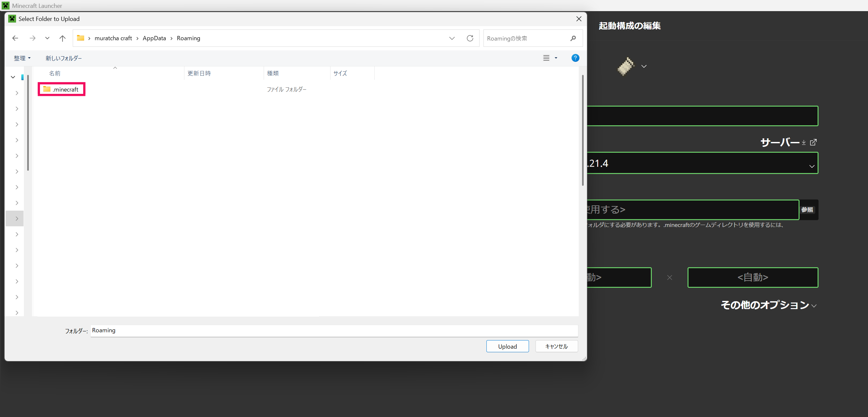Open the recent locations dropdown arrow
The image size is (868, 417).
coord(47,38)
